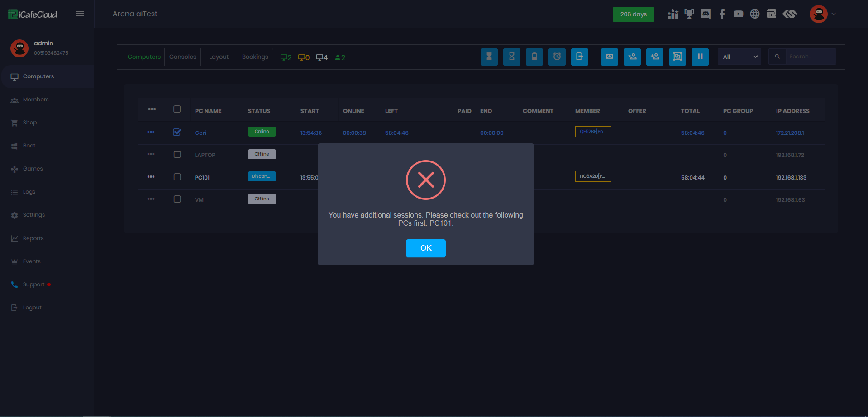The height and width of the screenshot is (417, 868).
Task: Click the Search input field
Action: 810,57
